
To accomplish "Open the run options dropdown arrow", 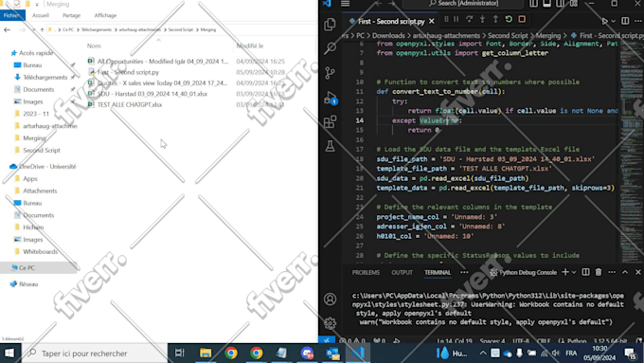I will 613,21.
